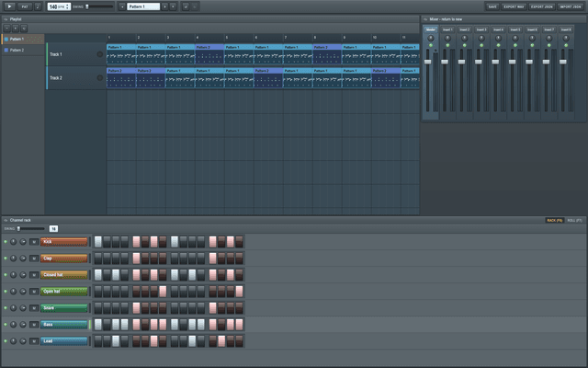
Task: Click the Insert 6 volume fader handle
Action: pyautogui.click(x=529, y=62)
